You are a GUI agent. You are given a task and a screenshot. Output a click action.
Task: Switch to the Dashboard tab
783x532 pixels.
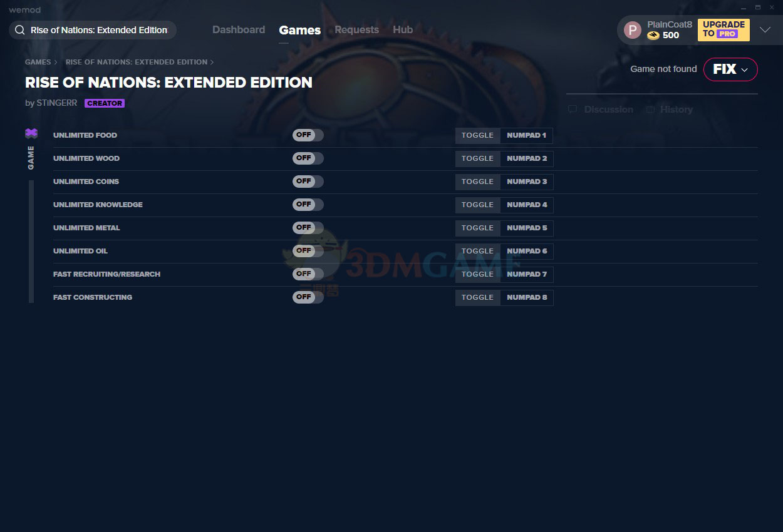(239, 29)
